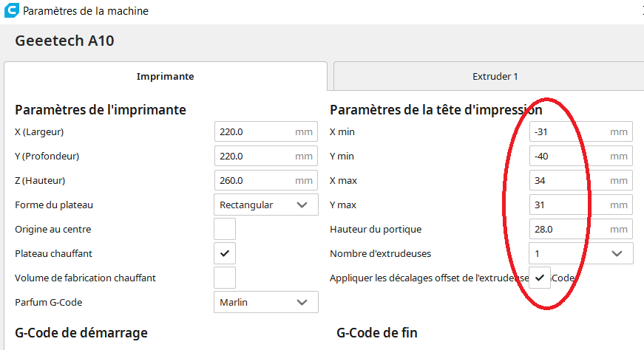644x350 pixels.
Task: Click the X (Largeur) input field
Action: click(255, 132)
